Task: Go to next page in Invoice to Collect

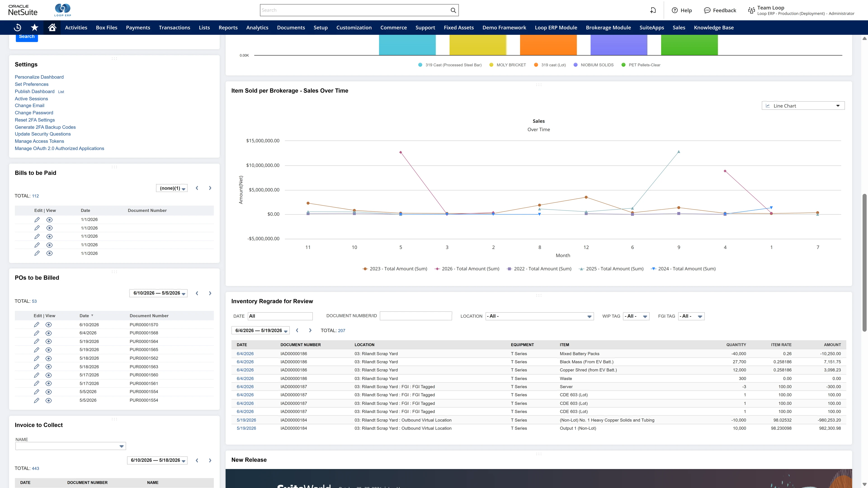Action: coord(210,460)
